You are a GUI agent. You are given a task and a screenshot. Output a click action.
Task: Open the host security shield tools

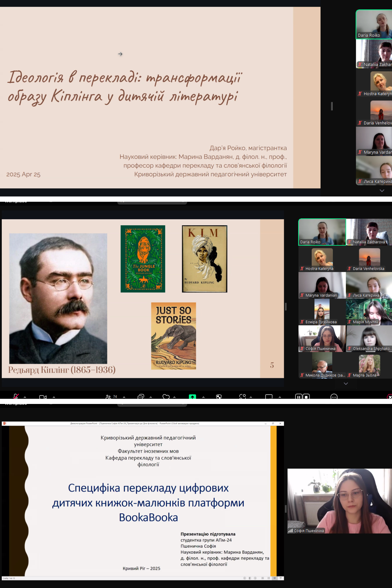click(218, 397)
